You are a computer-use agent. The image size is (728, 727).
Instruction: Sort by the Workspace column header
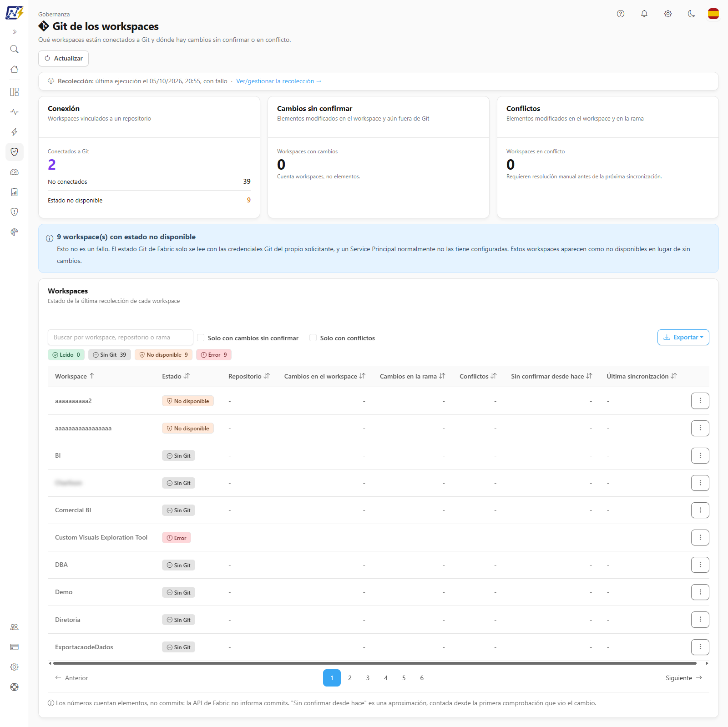(x=75, y=376)
